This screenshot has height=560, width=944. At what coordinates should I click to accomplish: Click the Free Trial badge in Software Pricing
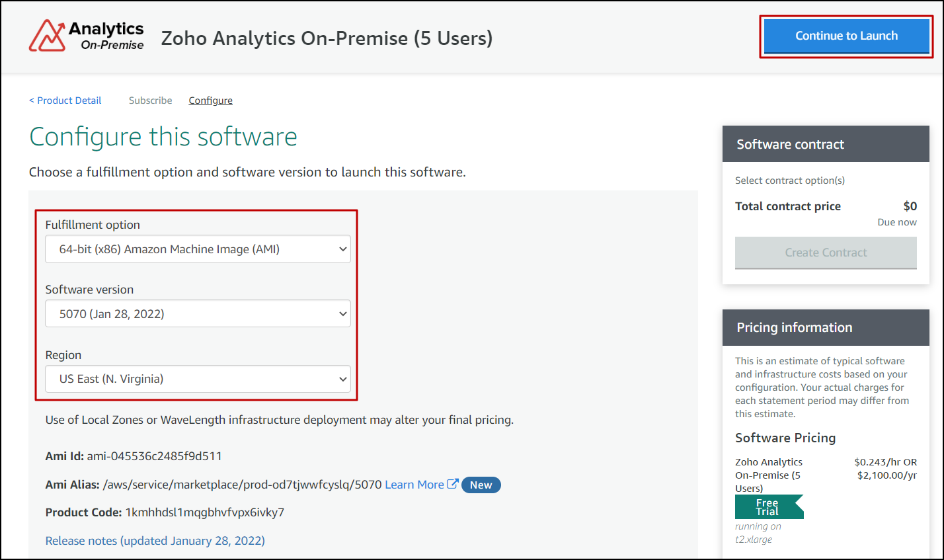pos(768,506)
